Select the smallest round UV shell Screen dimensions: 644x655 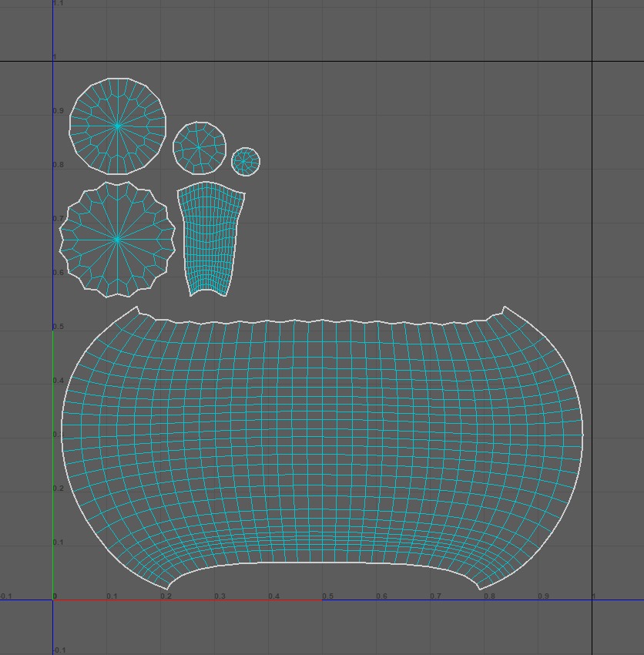coord(246,162)
